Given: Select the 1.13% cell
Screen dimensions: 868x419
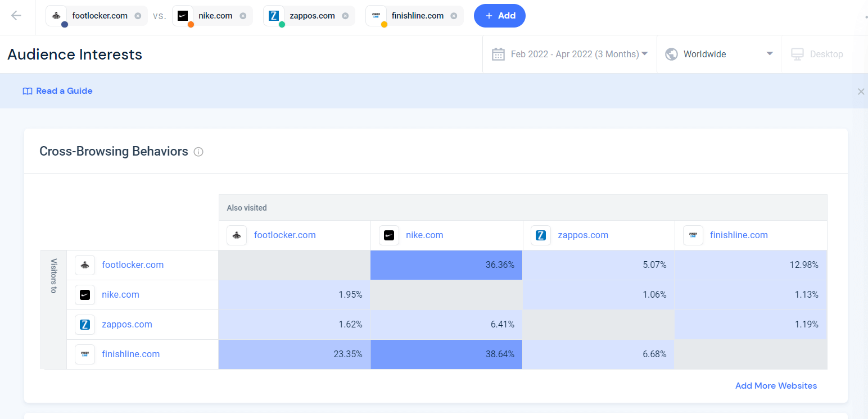Looking at the screenshot, I should point(751,295).
